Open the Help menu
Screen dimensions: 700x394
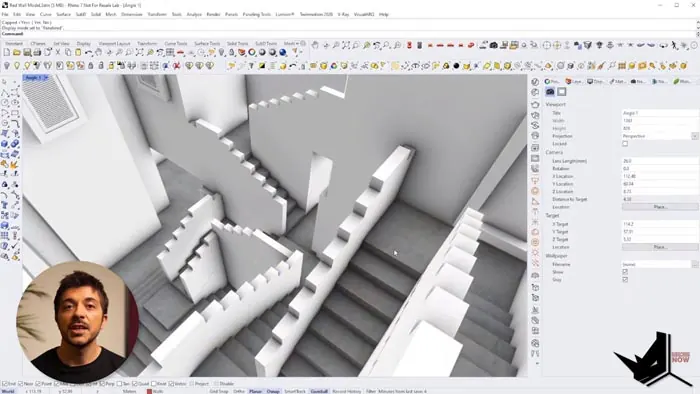(384, 14)
